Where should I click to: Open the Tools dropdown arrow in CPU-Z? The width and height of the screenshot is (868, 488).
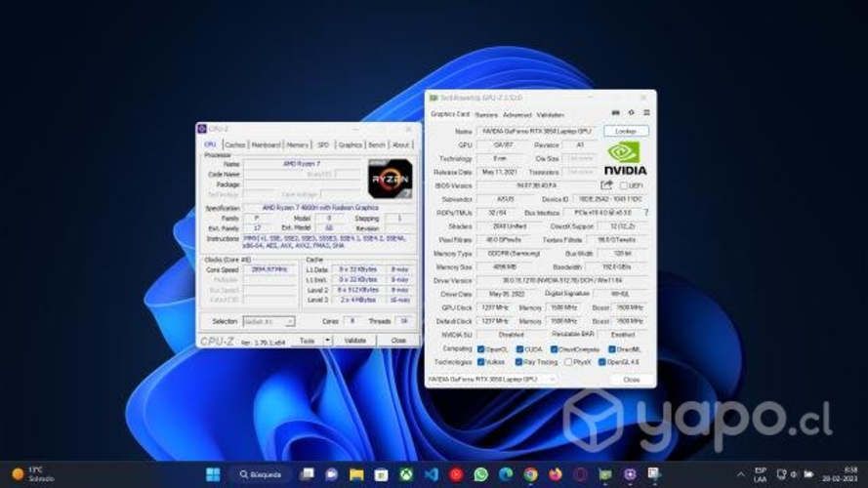(328, 341)
